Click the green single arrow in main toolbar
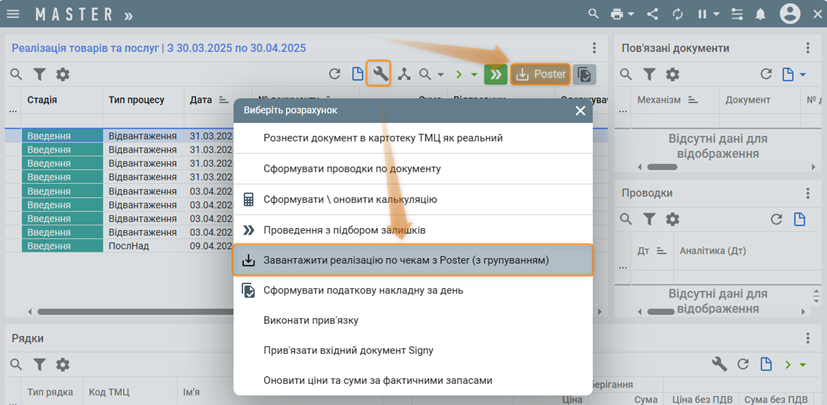 [x=459, y=75]
